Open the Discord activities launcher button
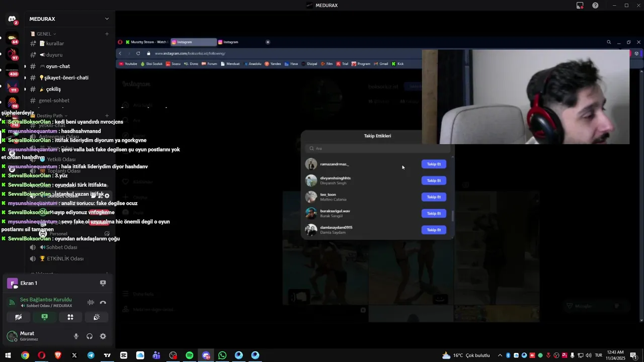The width and height of the screenshot is (644, 362). pyautogui.click(x=70, y=317)
